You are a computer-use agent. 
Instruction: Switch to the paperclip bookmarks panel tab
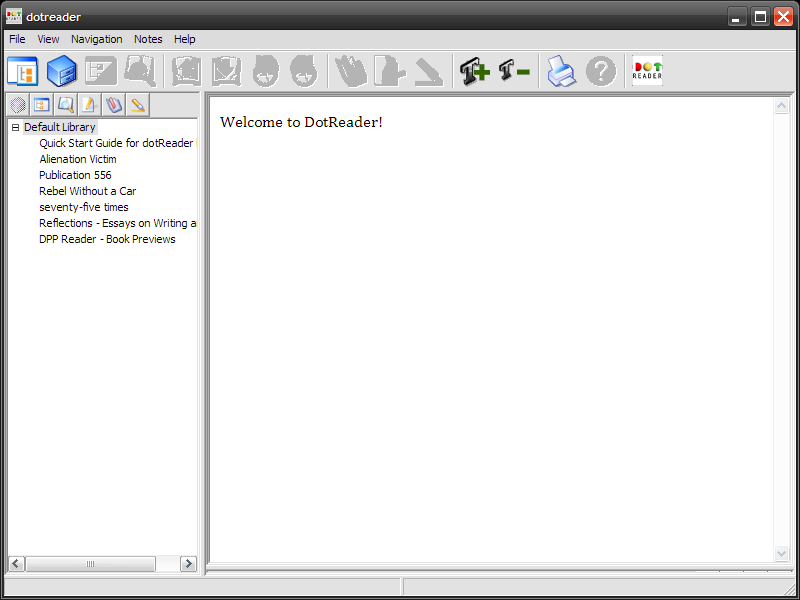(x=113, y=105)
